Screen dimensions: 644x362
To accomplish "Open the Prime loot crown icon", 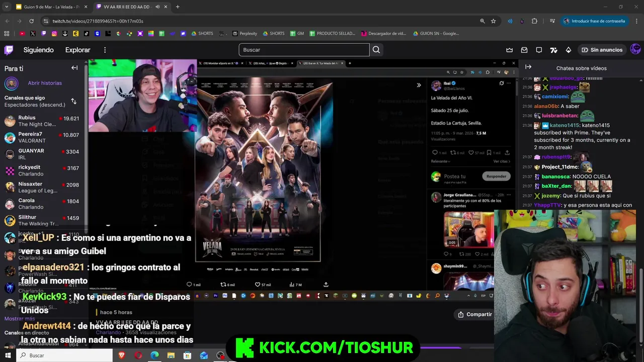I will coord(509,50).
